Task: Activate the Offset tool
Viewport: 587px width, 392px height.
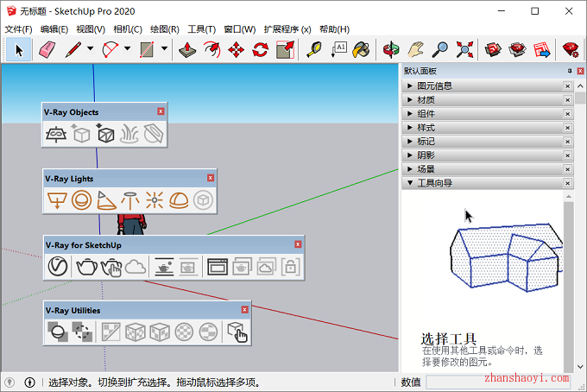Action: point(211,49)
